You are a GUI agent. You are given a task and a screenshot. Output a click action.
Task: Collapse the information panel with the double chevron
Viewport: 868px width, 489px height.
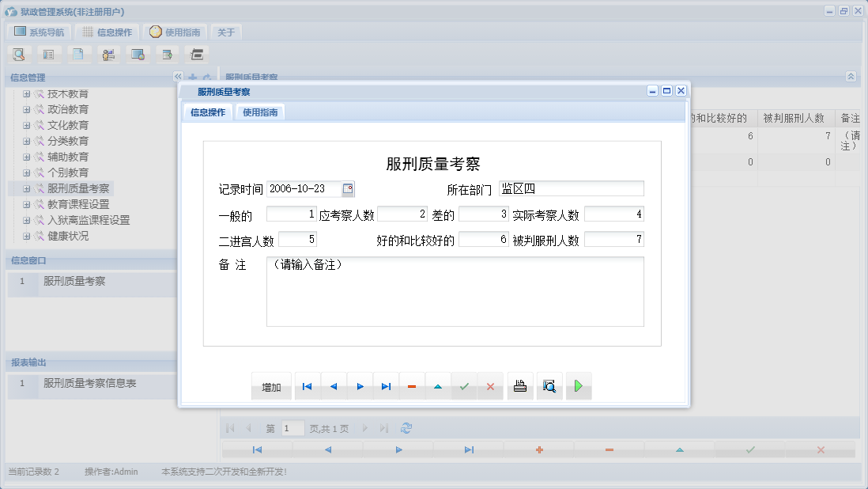[178, 77]
